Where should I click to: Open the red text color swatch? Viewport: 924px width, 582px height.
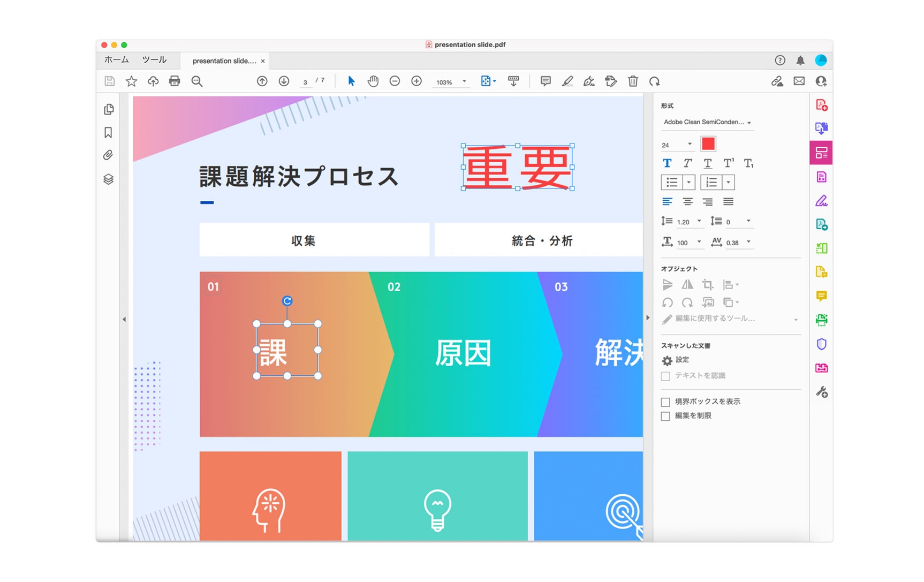708,143
